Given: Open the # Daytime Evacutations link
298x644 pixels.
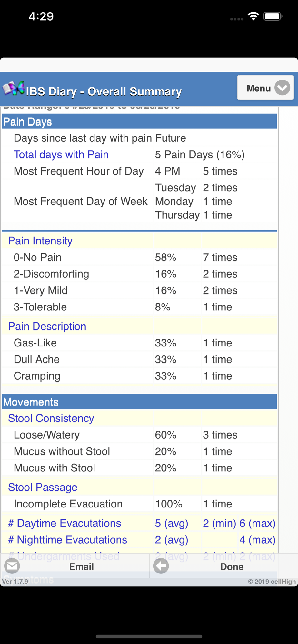Looking at the screenshot, I should [x=65, y=523].
